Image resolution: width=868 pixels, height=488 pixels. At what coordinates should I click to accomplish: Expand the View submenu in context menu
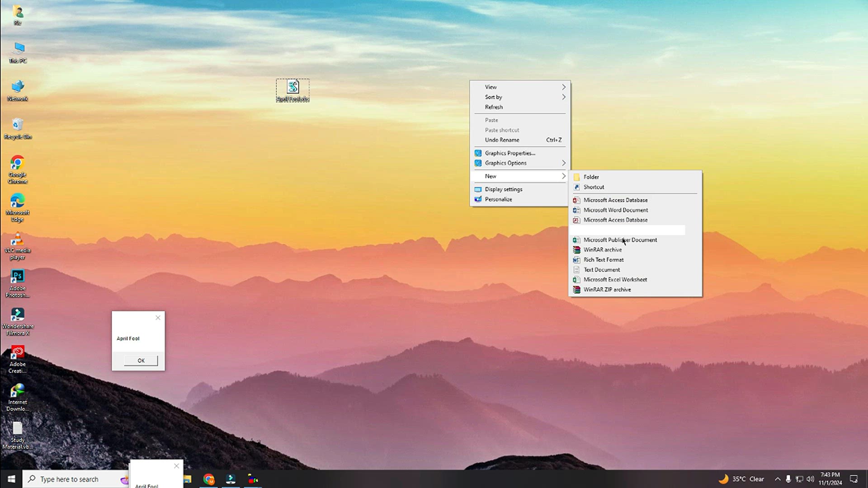point(520,87)
